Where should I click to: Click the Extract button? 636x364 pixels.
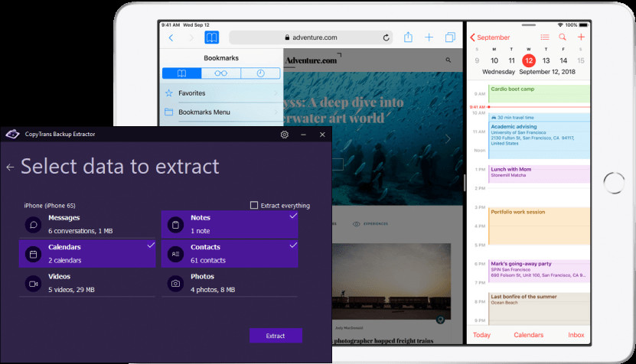tap(276, 336)
